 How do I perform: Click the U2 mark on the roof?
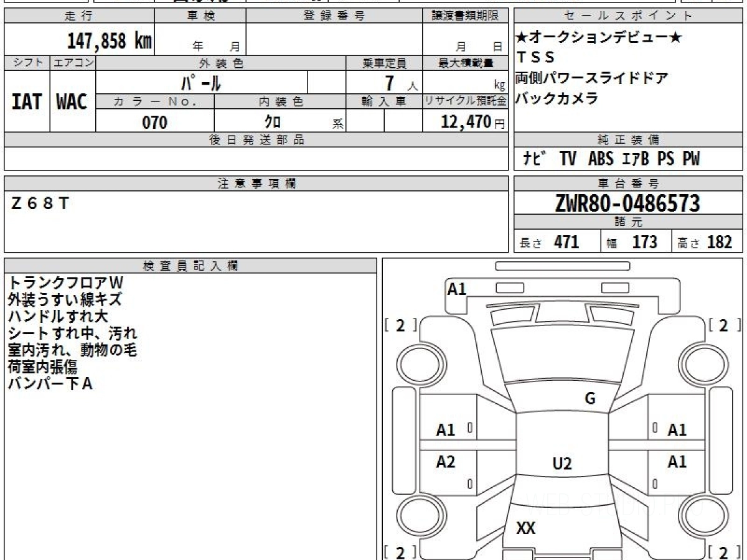tap(562, 464)
